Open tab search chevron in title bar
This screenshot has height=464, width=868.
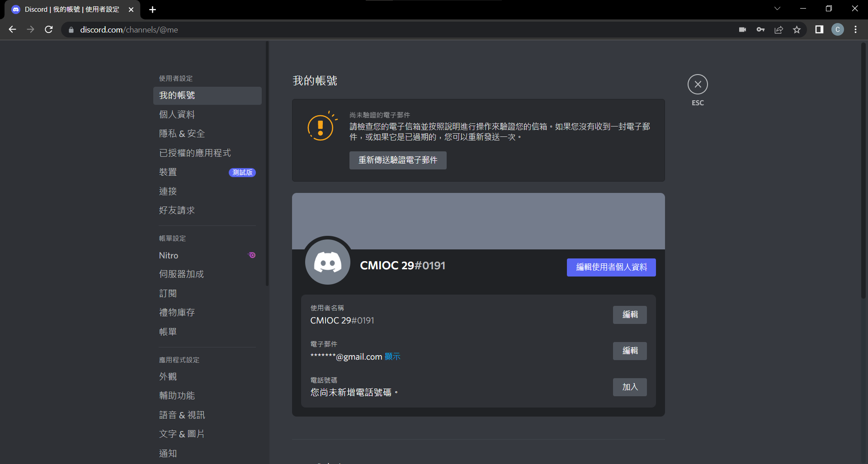(x=777, y=9)
